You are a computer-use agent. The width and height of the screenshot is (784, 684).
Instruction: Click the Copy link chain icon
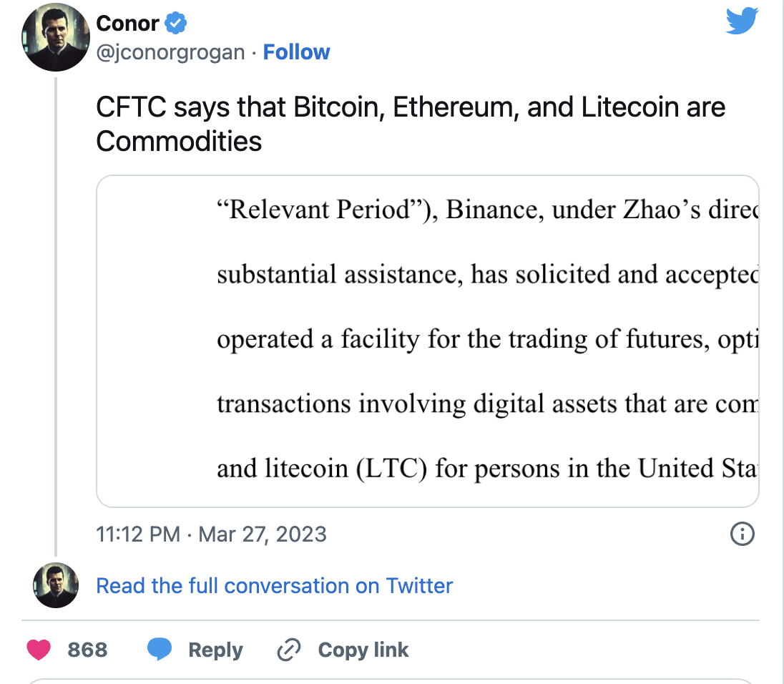(288, 650)
